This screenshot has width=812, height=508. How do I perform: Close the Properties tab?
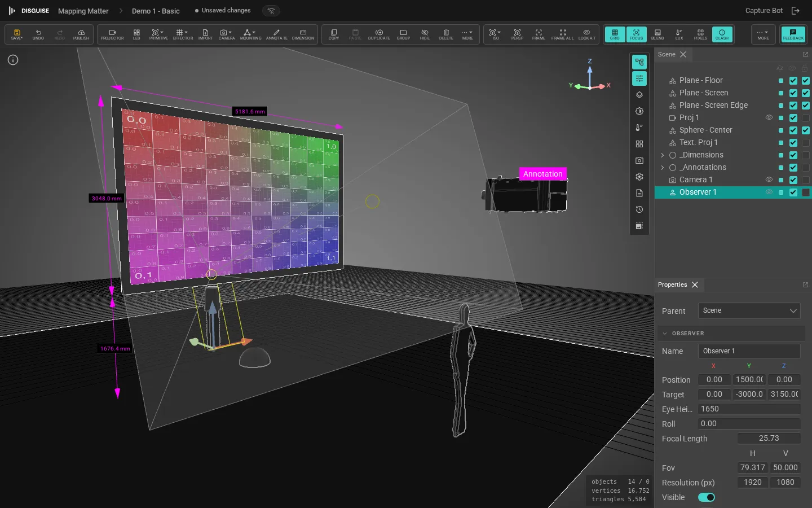click(695, 285)
